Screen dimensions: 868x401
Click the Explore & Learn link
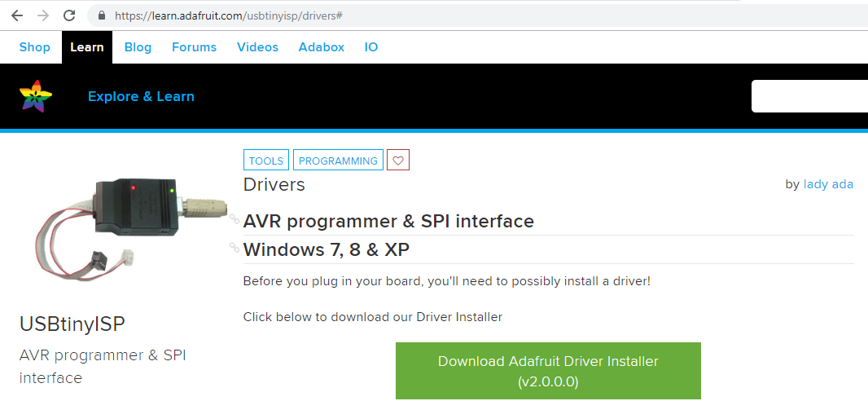[141, 96]
